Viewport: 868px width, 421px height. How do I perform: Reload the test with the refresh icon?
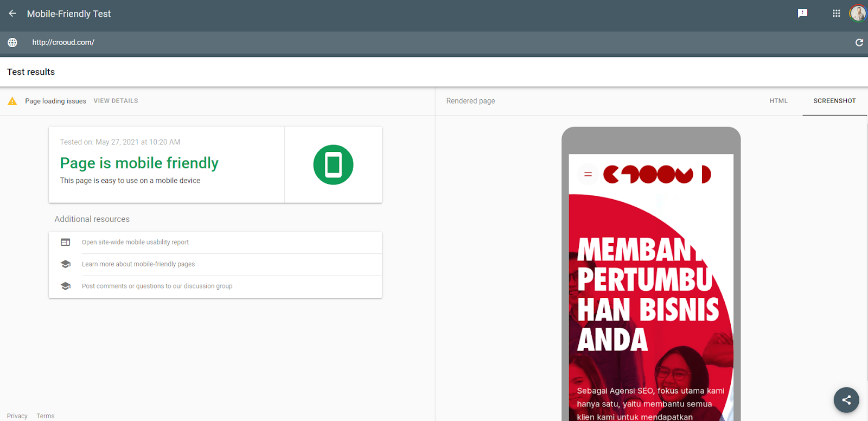coord(859,42)
